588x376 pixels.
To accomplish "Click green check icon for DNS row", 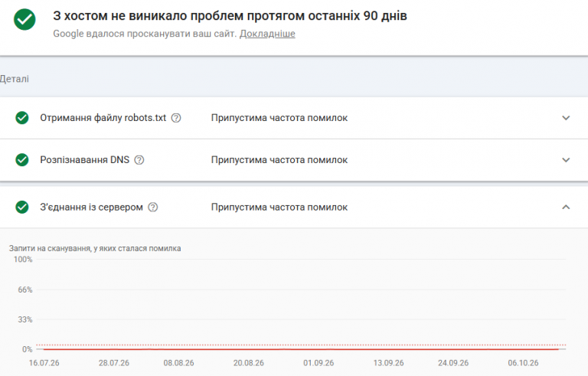I will (22, 160).
